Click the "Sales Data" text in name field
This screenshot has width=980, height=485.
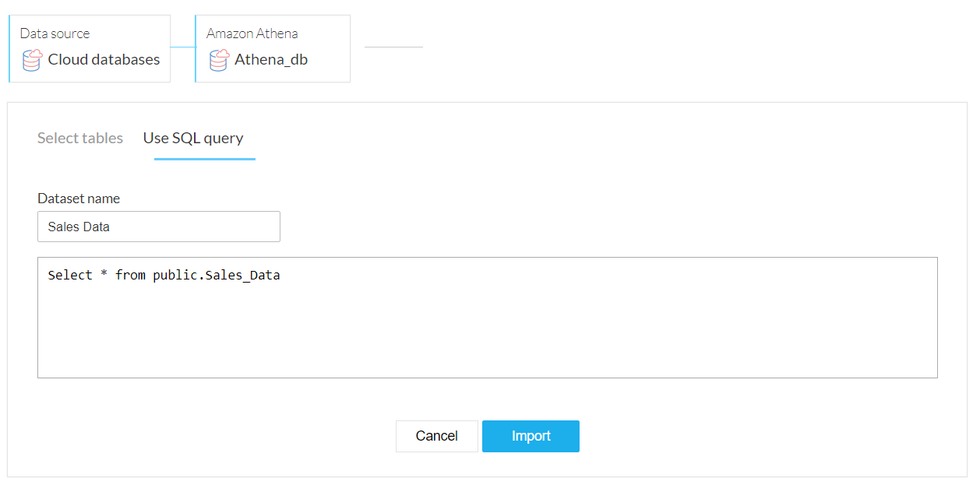pyautogui.click(x=79, y=227)
